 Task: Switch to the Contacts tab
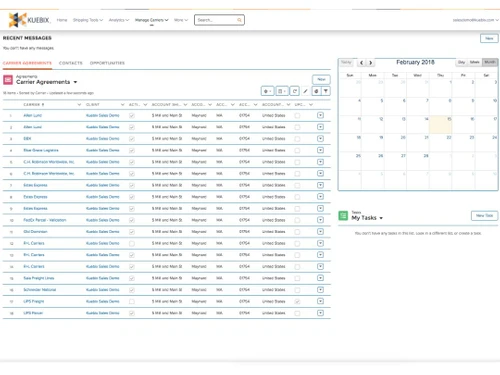[x=71, y=63]
